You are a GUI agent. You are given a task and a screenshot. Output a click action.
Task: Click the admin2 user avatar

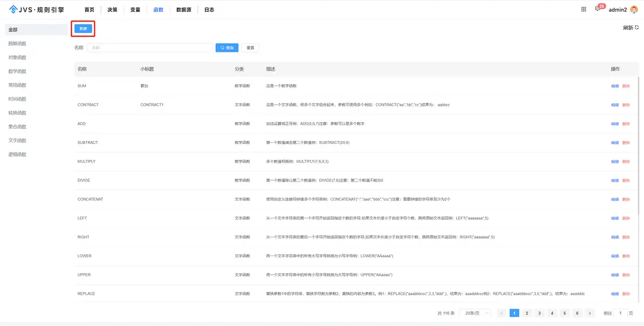coord(633,9)
